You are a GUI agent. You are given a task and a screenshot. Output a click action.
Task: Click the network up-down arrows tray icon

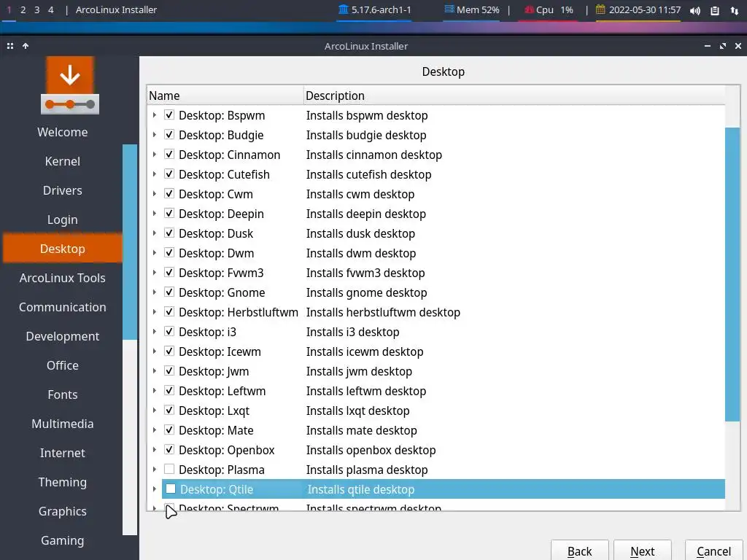coord(734,10)
